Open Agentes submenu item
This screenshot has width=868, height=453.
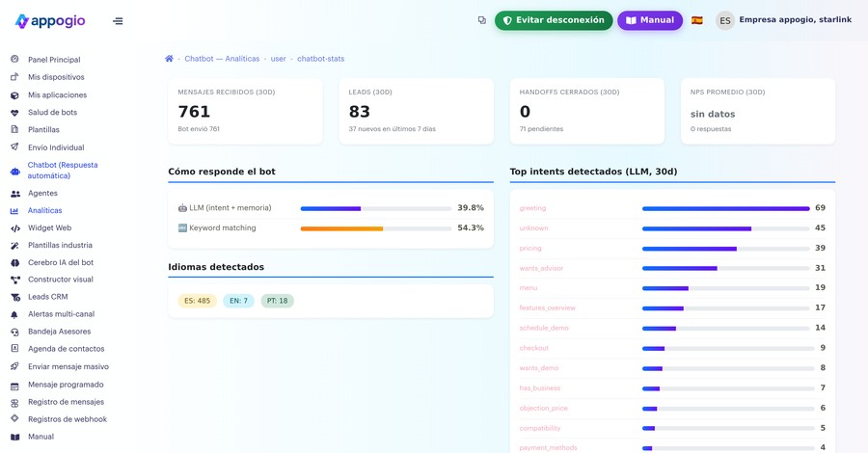(x=42, y=193)
